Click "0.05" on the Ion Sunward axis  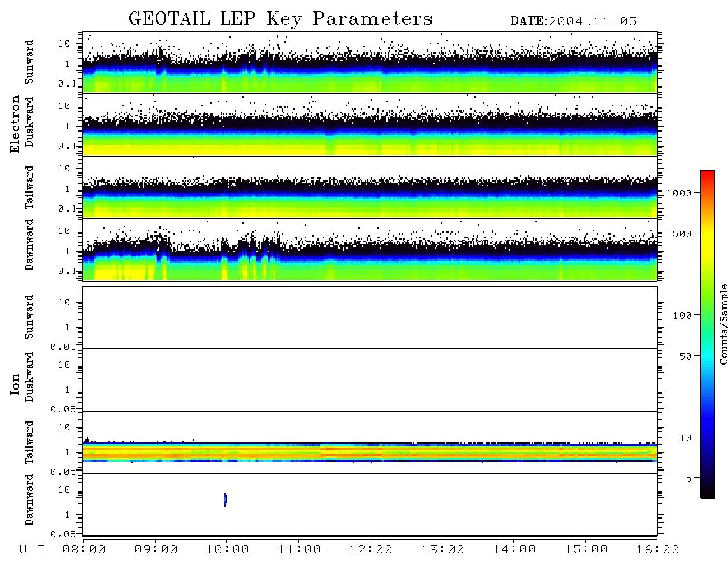63,347
